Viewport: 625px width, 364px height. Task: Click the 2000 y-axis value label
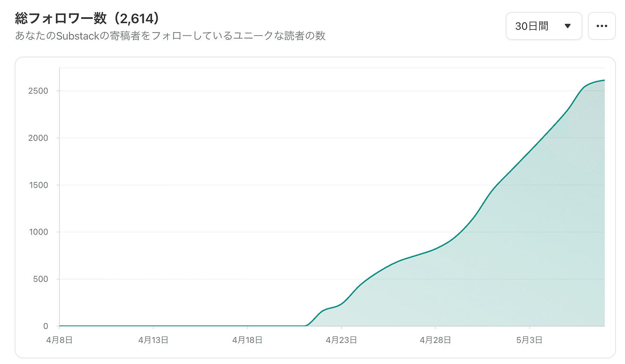(x=38, y=138)
